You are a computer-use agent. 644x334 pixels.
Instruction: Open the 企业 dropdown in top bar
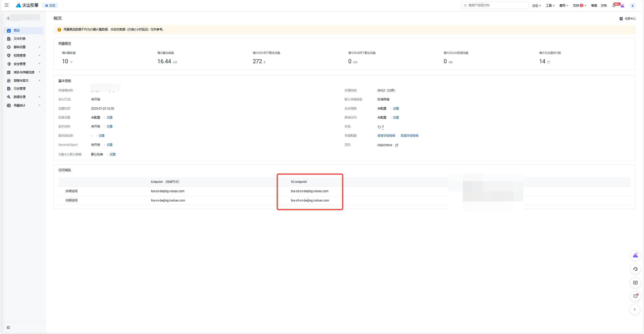click(537, 6)
